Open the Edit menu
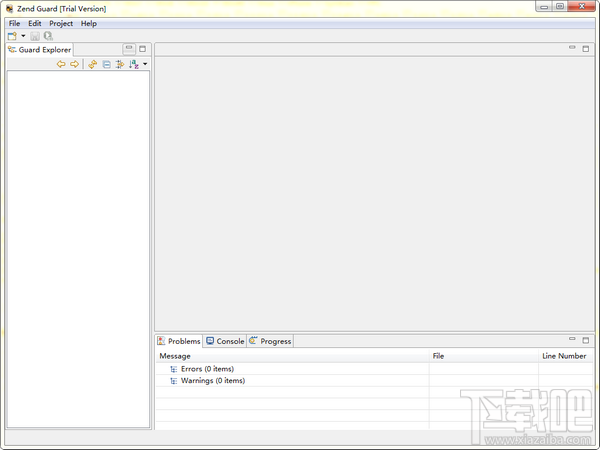 [x=34, y=23]
